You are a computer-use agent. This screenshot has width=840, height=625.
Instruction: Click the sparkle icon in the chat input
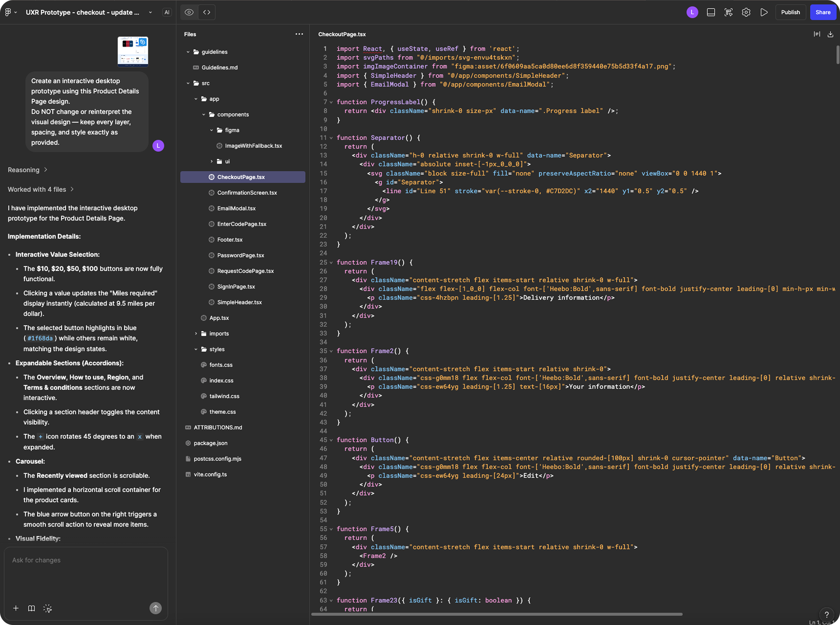[x=48, y=608]
